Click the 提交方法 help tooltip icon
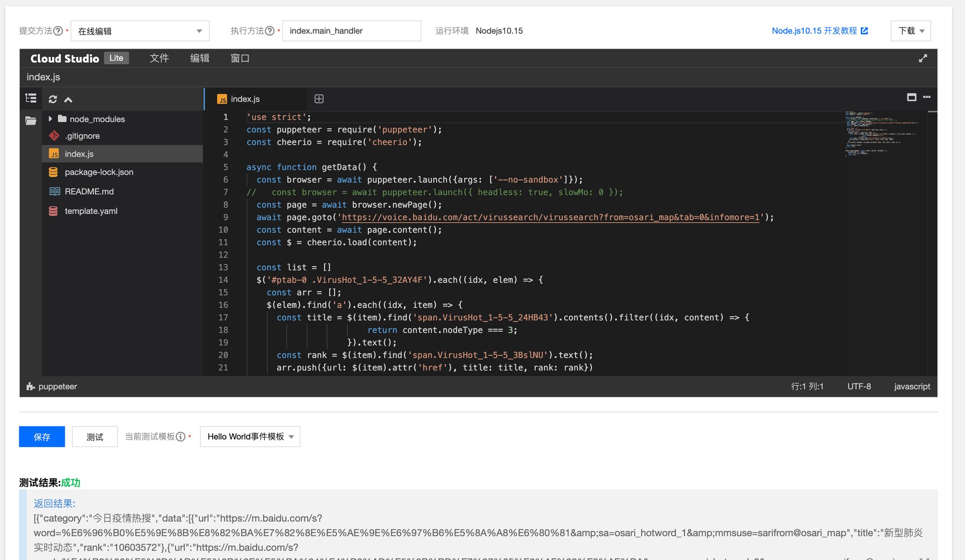The width and height of the screenshot is (965, 560). click(58, 30)
